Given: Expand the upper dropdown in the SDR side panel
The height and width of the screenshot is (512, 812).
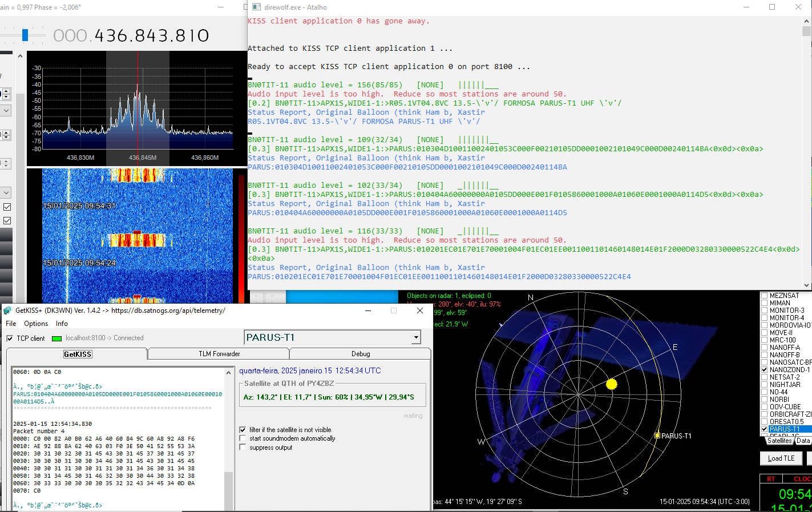Looking at the screenshot, I should (6, 110).
